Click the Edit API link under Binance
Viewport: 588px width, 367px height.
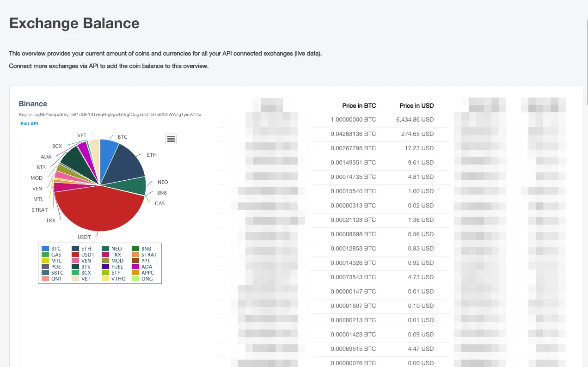[30, 124]
